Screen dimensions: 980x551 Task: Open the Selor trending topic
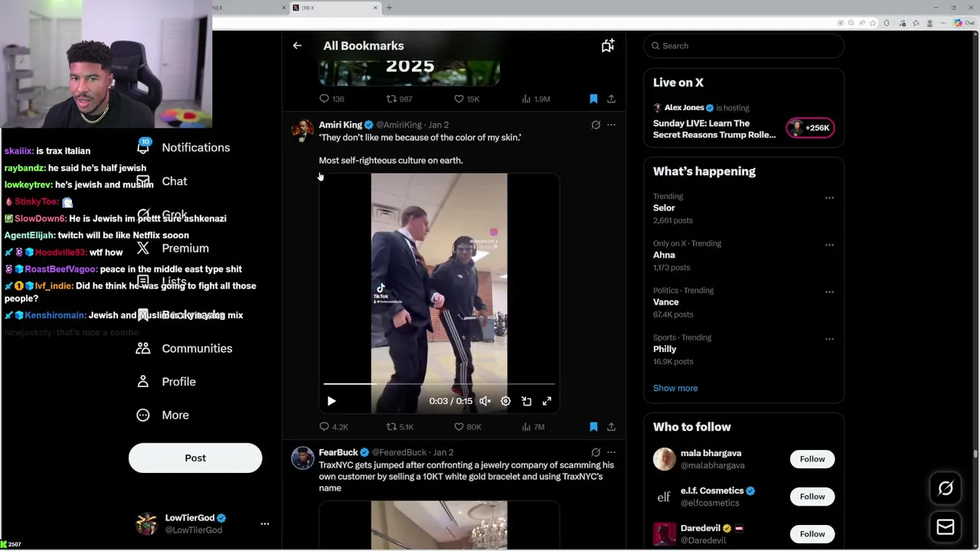664,208
